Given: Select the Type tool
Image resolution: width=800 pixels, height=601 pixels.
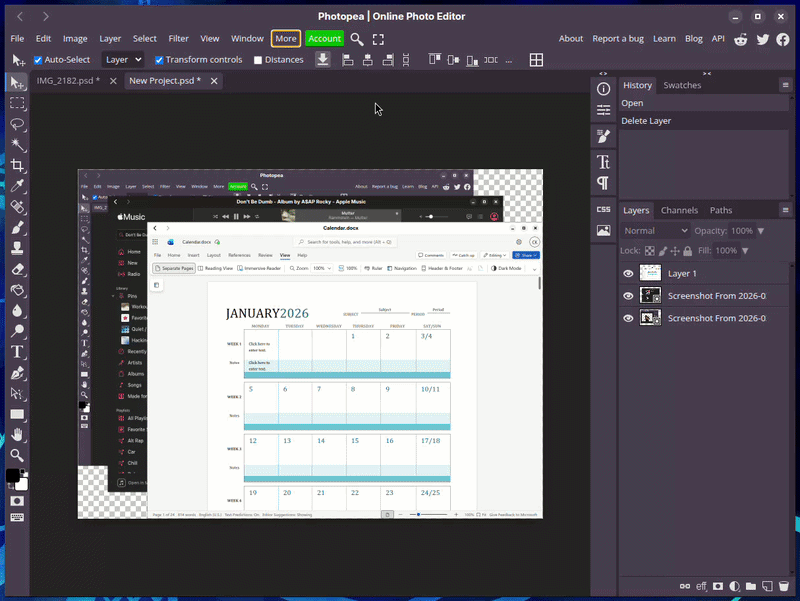Looking at the screenshot, I should click(18, 352).
